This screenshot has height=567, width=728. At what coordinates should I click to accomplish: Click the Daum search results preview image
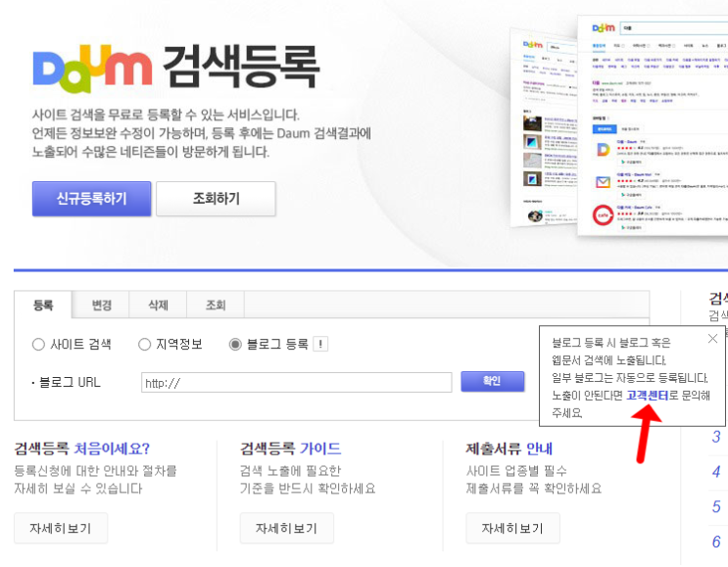620,125
